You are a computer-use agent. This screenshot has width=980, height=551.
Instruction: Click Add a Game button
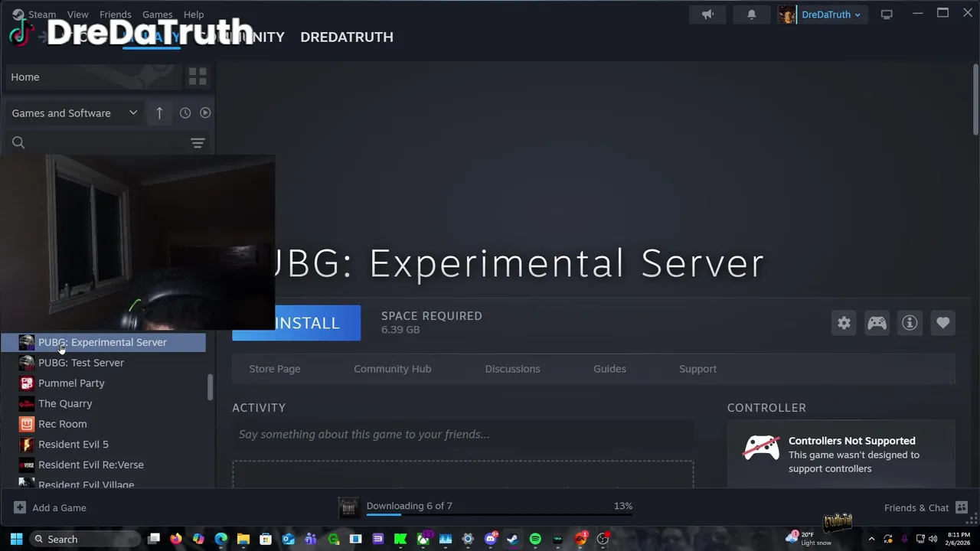click(x=51, y=508)
